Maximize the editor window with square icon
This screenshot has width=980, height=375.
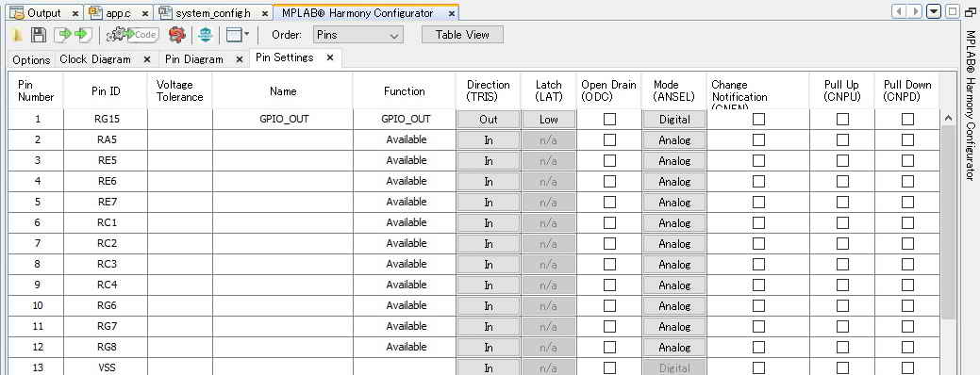click(x=952, y=12)
